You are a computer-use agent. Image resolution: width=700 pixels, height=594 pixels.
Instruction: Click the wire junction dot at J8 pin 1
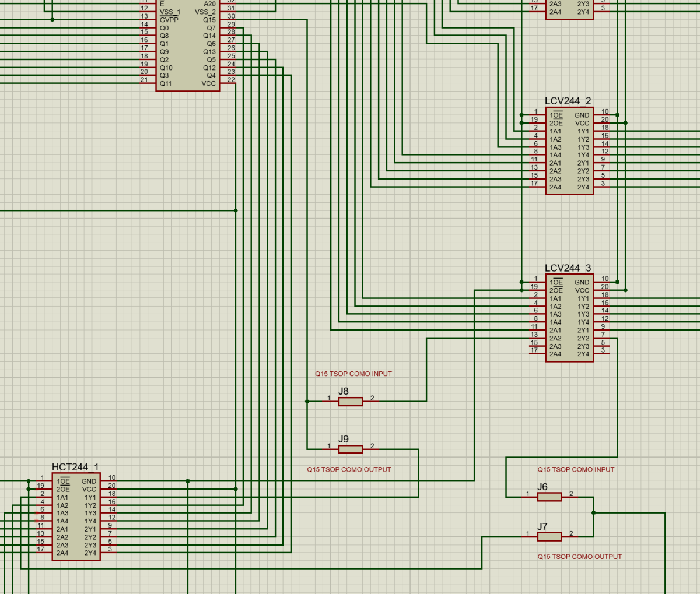(307, 401)
